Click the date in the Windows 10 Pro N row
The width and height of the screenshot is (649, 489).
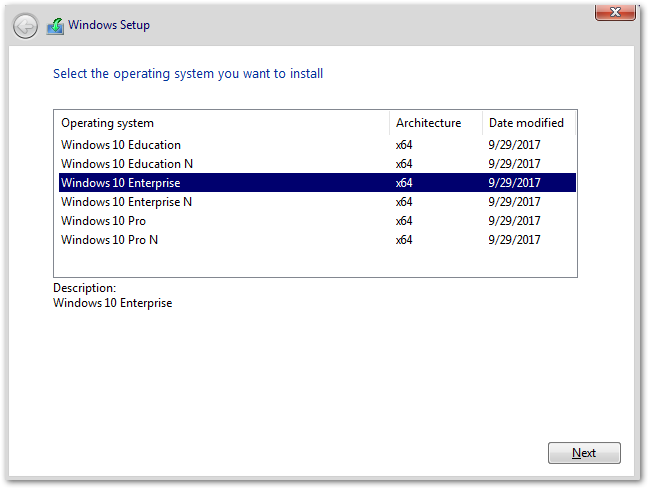click(x=514, y=240)
